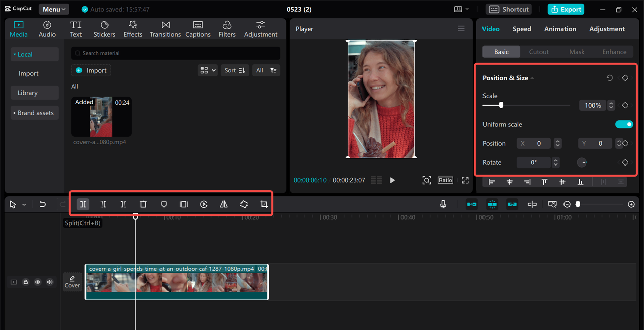Image resolution: width=644 pixels, height=330 pixels.
Task: Select the Delete Left trim tool
Action: tap(103, 204)
